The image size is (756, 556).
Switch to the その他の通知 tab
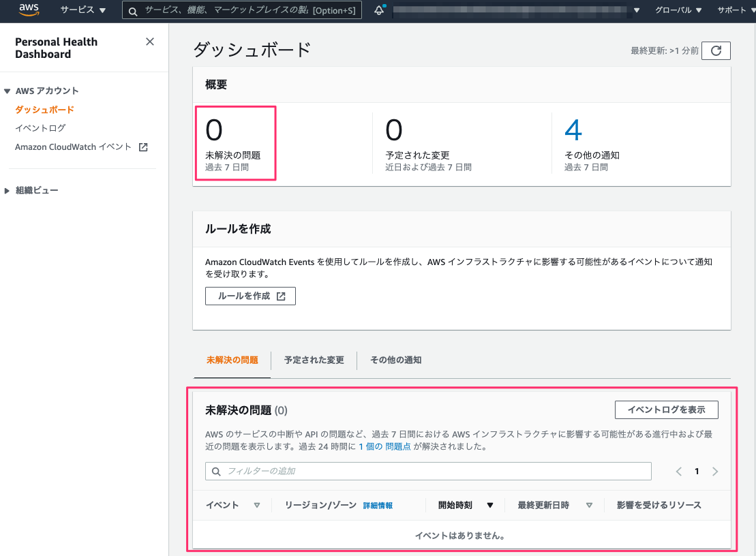tap(396, 360)
